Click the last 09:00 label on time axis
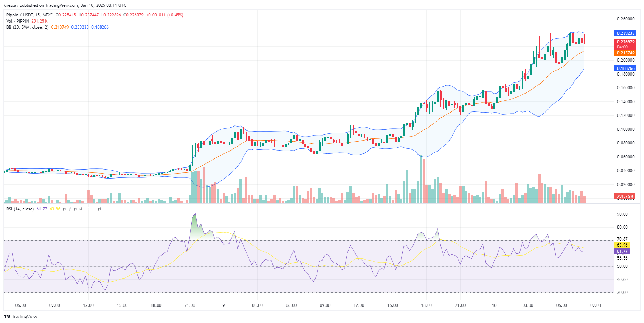This screenshot has height=323, width=644. click(596, 305)
